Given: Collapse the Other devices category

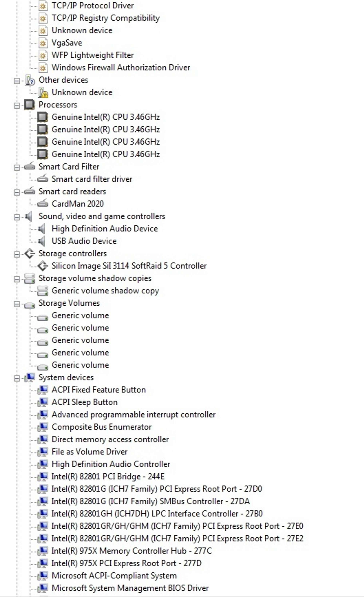Looking at the screenshot, I should pyautogui.click(x=17, y=81).
